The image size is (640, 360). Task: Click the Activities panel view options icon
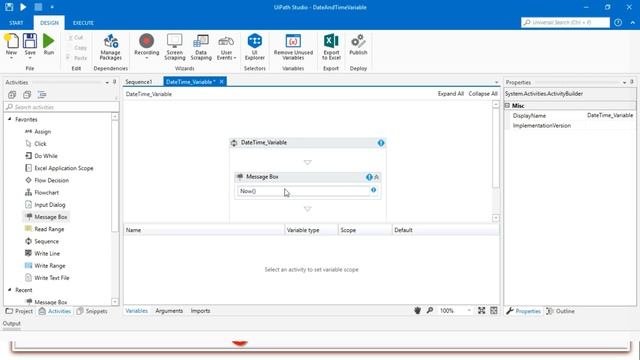pos(42,95)
